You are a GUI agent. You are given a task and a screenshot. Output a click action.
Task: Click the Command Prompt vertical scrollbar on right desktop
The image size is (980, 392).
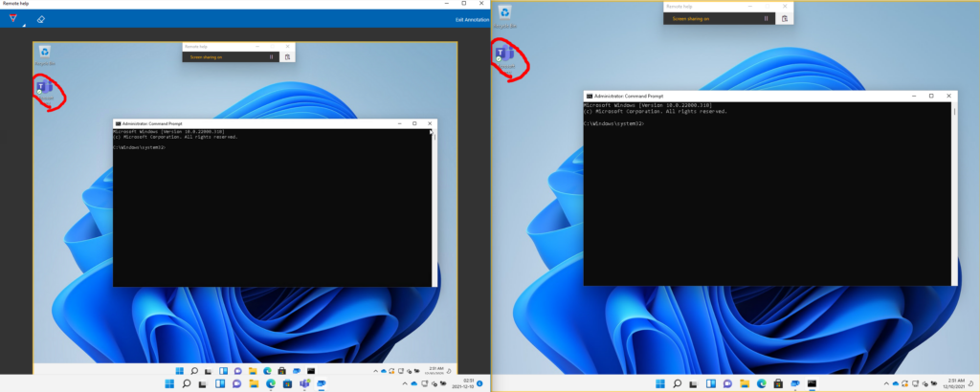pos(954,193)
